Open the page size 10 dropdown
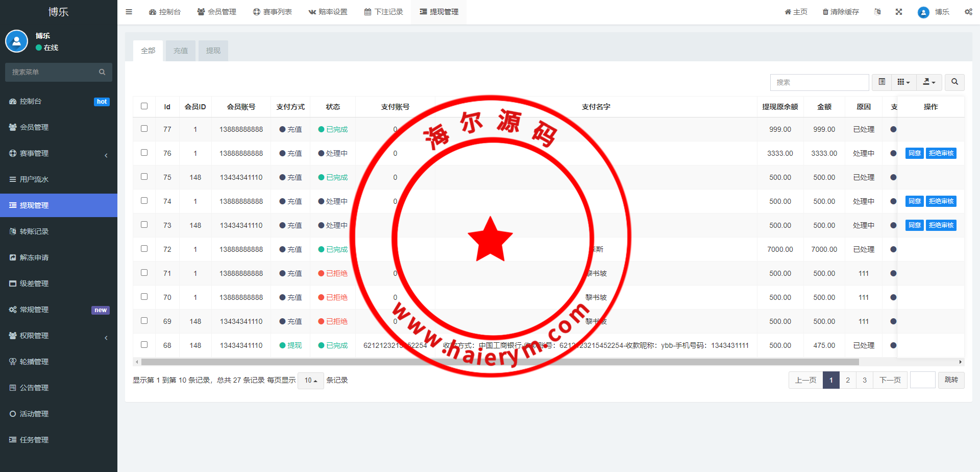This screenshot has height=472, width=980. [310, 381]
